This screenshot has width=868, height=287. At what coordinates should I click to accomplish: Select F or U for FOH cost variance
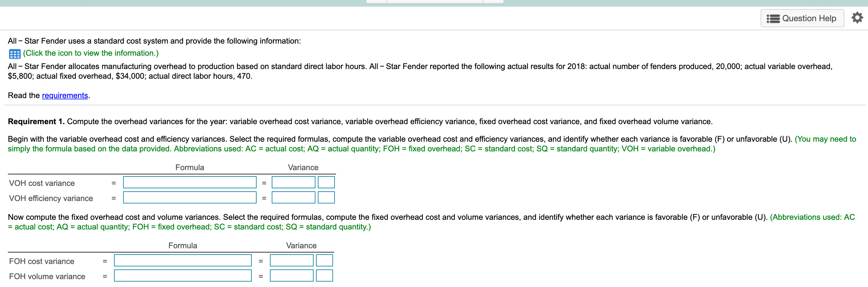coord(324,260)
